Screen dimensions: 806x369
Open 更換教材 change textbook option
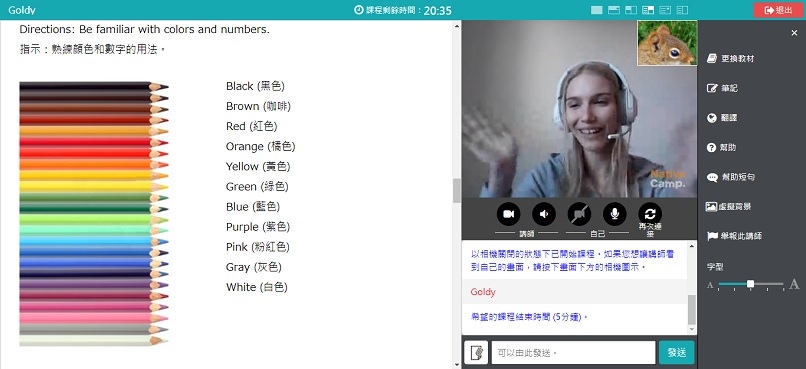pyautogui.click(x=731, y=59)
